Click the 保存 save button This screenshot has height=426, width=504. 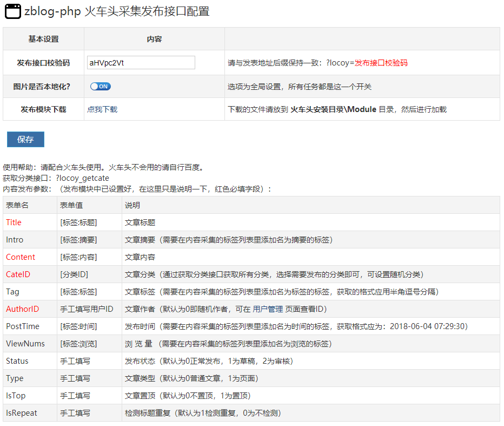pyautogui.click(x=26, y=139)
